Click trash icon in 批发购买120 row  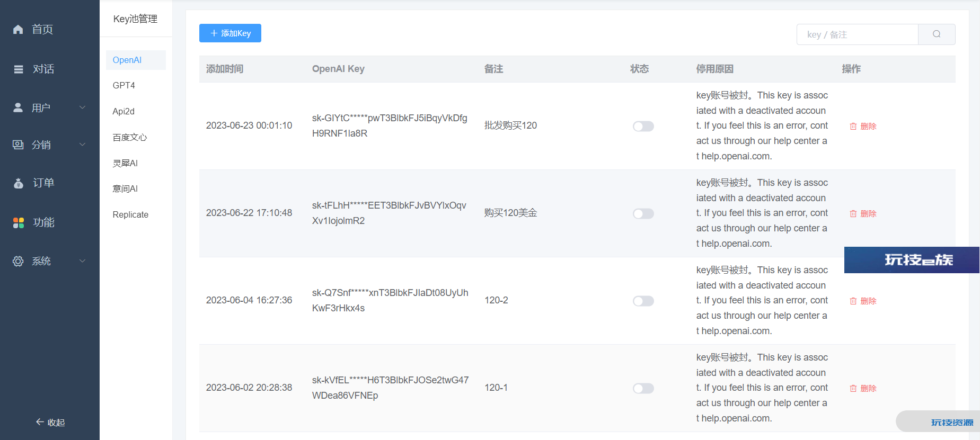pyautogui.click(x=853, y=126)
